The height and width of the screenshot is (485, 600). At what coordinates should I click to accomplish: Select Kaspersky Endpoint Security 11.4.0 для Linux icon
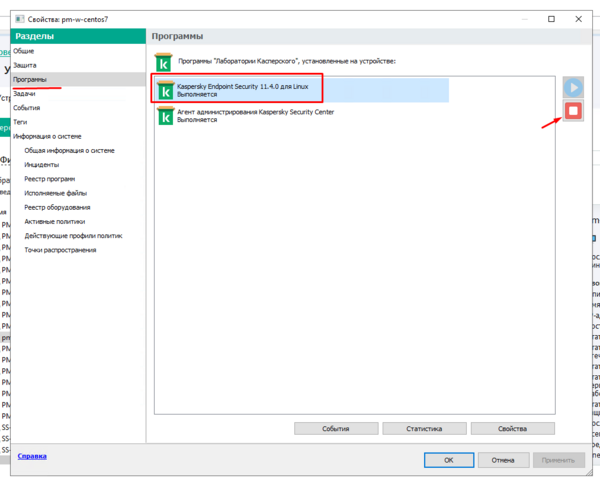pos(166,90)
